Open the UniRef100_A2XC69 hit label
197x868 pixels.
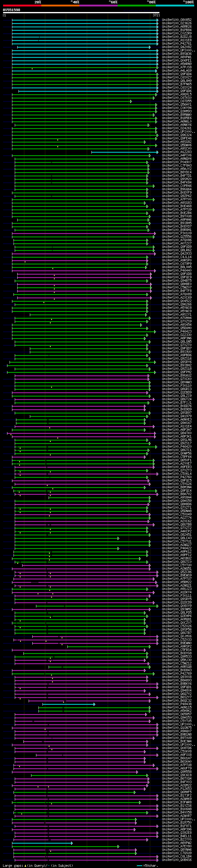176,297
